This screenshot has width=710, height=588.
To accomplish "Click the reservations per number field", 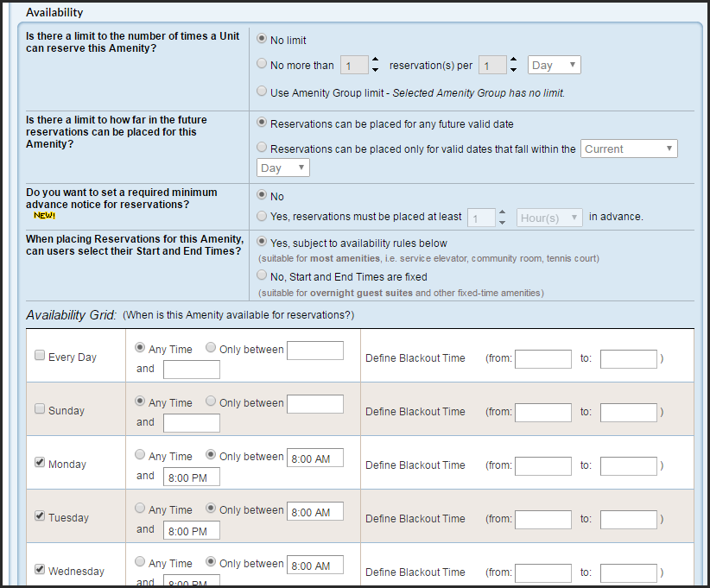I will [x=492, y=65].
